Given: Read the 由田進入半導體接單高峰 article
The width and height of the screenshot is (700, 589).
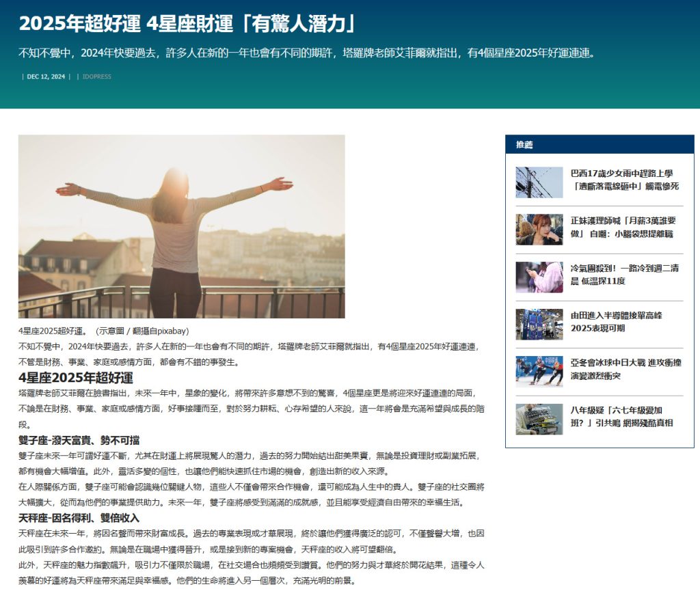Looking at the screenshot, I should click(616, 322).
